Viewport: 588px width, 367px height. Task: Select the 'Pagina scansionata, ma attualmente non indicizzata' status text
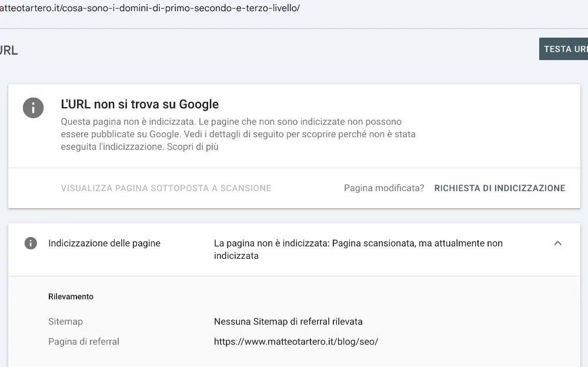coord(358,249)
